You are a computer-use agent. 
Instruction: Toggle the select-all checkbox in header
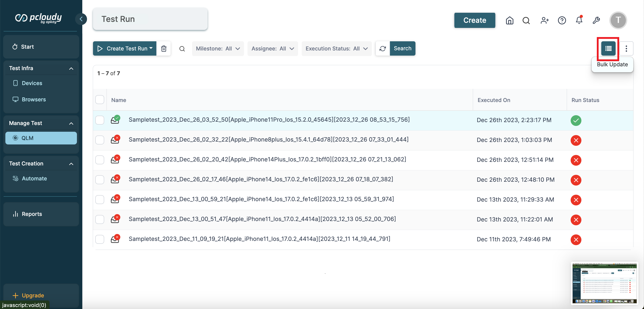[x=100, y=100]
